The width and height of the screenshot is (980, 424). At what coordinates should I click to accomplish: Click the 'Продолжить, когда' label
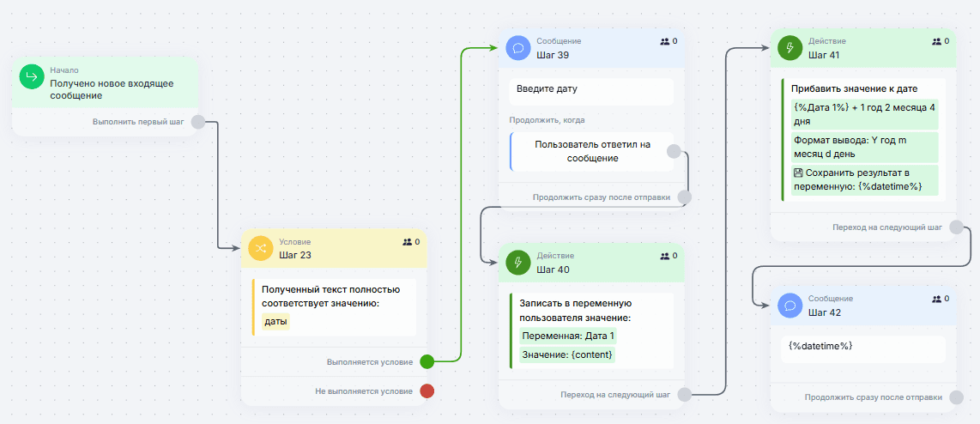pyautogui.click(x=547, y=120)
